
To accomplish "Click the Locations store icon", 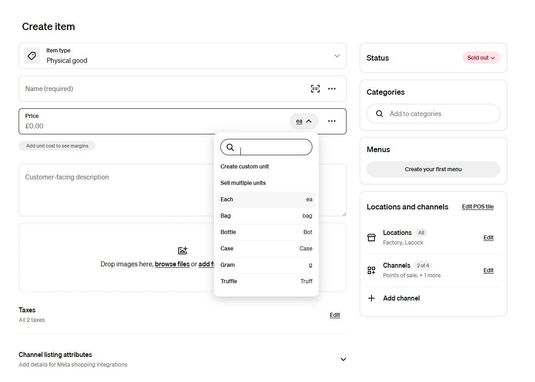I will (371, 237).
